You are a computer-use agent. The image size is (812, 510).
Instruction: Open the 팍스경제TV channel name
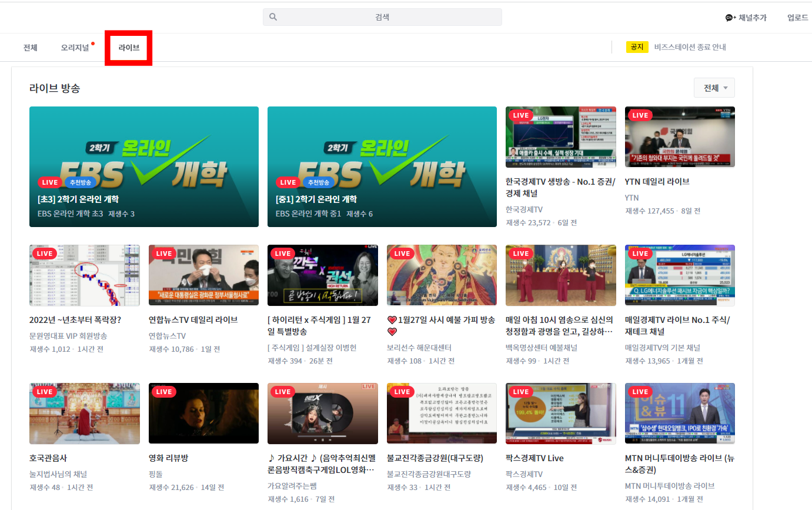[x=524, y=474]
